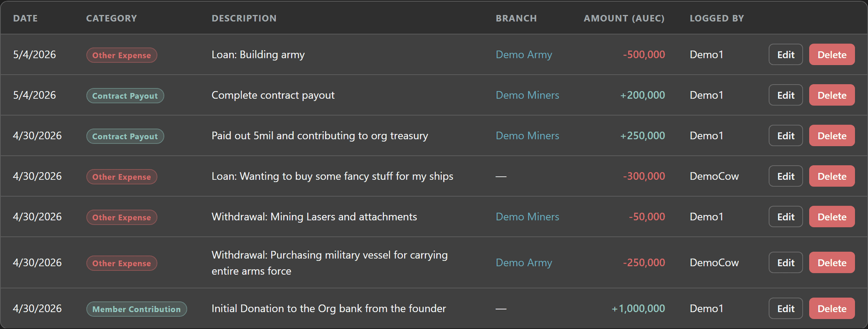Click the DESCRIPTION column header
Viewport: 868px width, 329px height.
244,19
